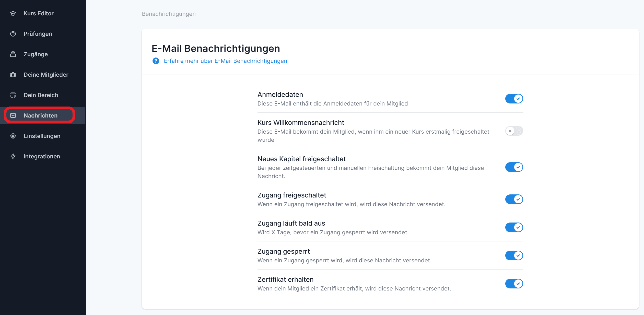The width and height of the screenshot is (644, 315).
Task: Open Einstellungen in sidebar
Action: coord(43,136)
